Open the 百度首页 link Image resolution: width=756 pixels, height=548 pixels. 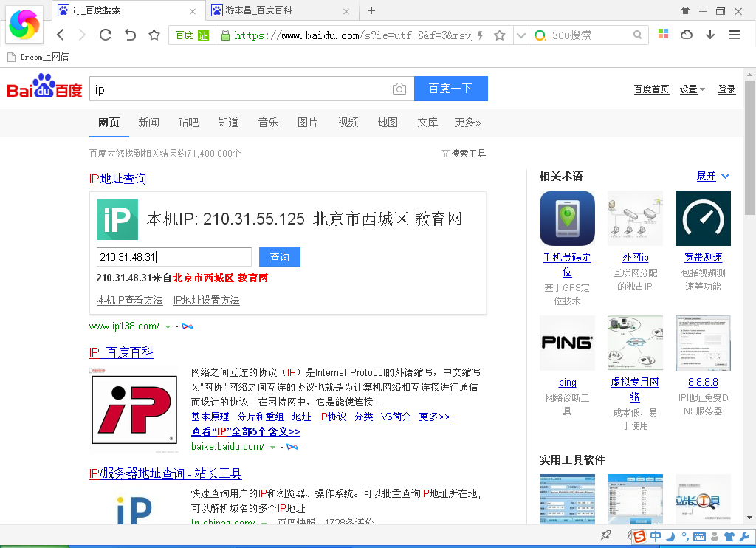pos(651,89)
